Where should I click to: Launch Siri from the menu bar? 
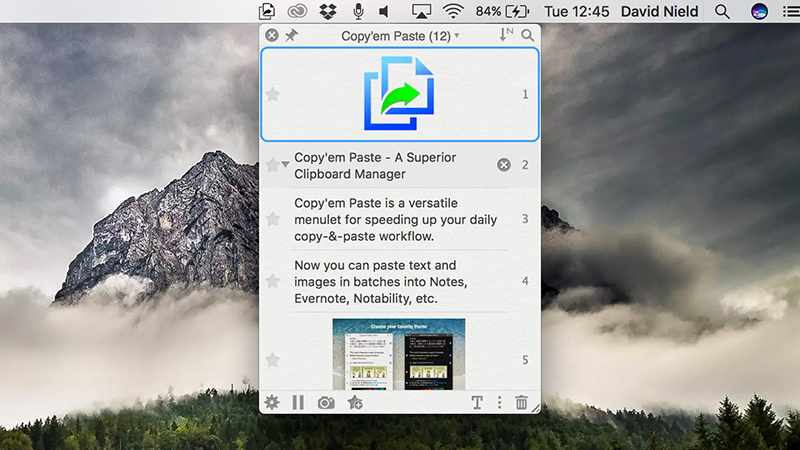pos(759,11)
